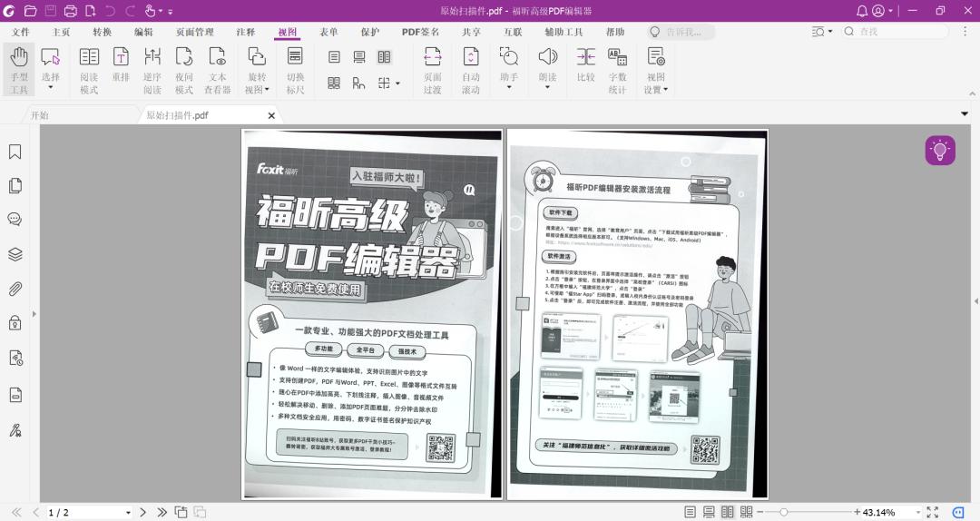980x521 pixels.
Task: Toggle Reverse View (逆序阅读)
Action: click(x=152, y=69)
